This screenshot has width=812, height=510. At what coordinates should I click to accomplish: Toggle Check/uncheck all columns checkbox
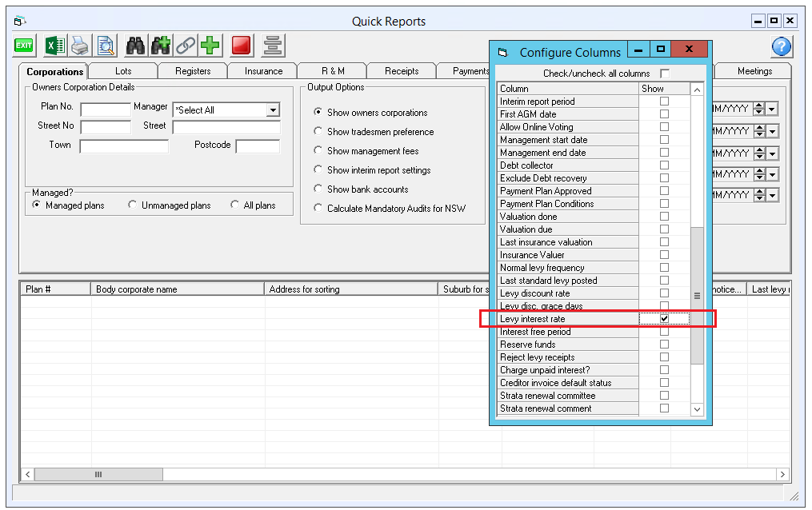coord(665,74)
